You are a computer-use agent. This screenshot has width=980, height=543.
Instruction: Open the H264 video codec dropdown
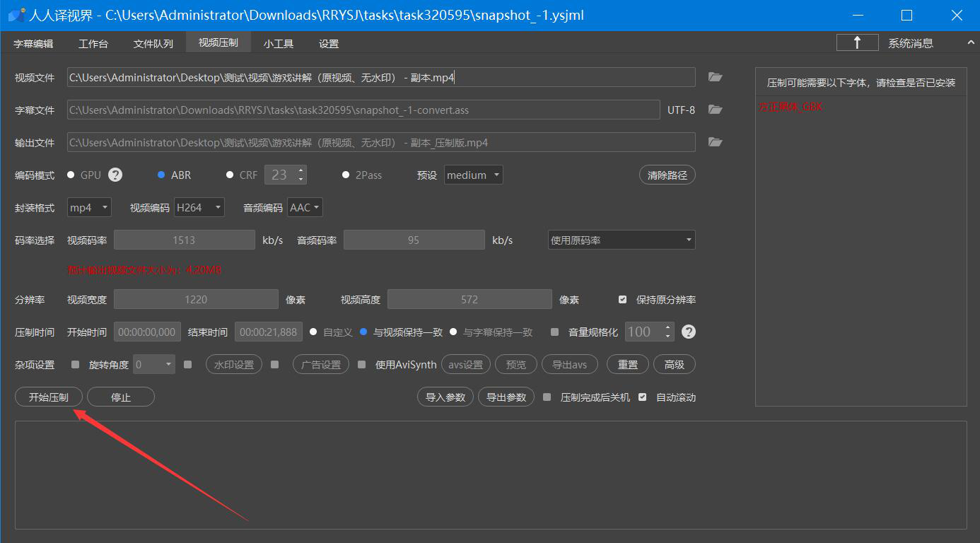tap(199, 208)
